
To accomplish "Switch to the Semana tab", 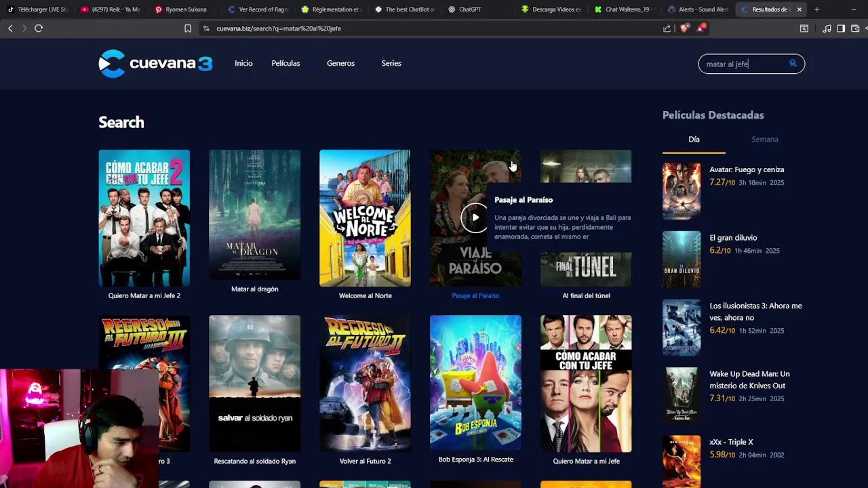I will coord(764,140).
